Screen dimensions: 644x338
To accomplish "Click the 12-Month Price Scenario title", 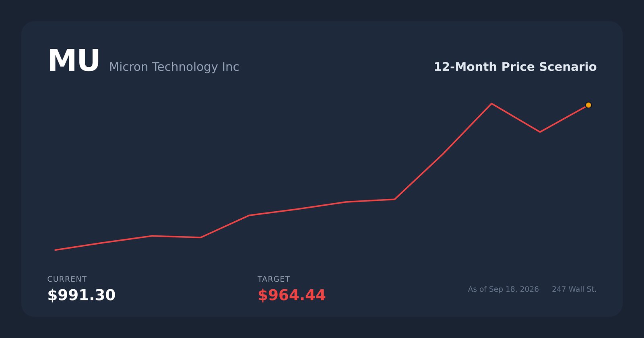I will pos(515,67).
